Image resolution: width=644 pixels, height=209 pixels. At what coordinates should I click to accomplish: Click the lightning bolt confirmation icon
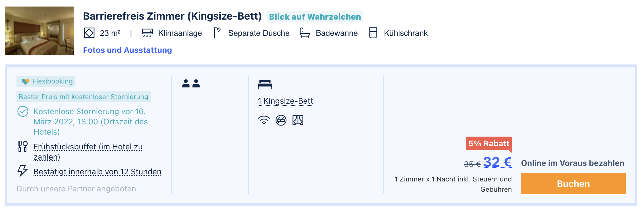22,171
